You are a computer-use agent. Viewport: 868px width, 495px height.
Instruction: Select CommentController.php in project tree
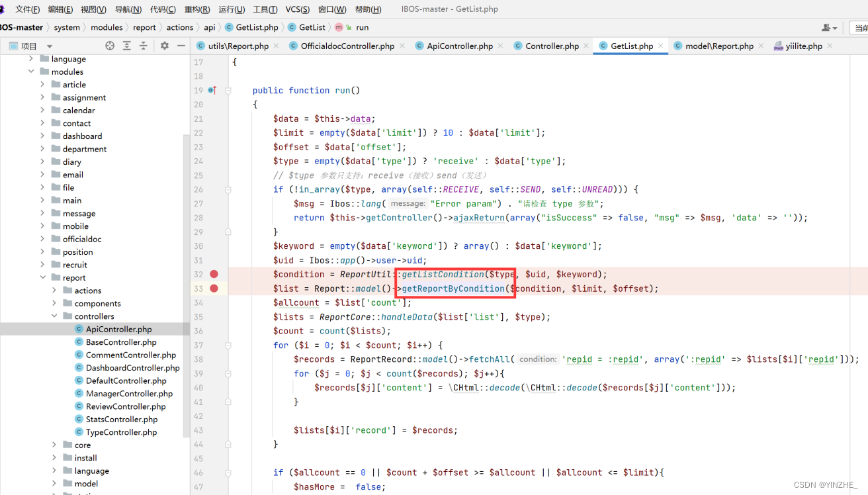pos(131,355)
